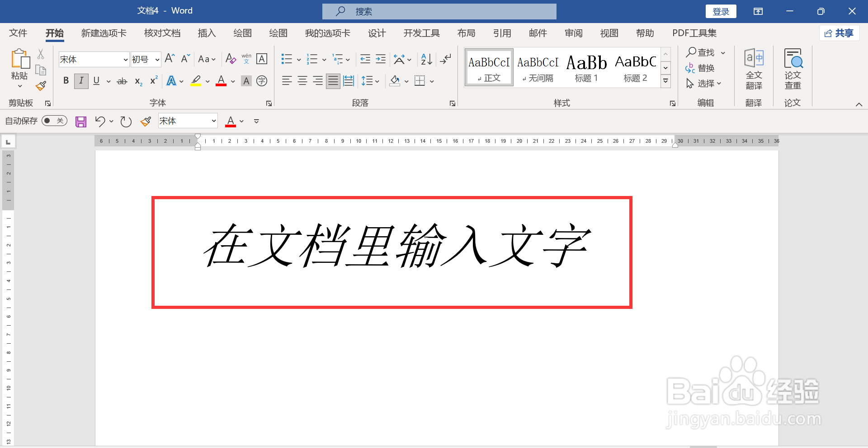868x448 pixels.
Task: Toggle bold formatting
Action: tap(66, 81)
